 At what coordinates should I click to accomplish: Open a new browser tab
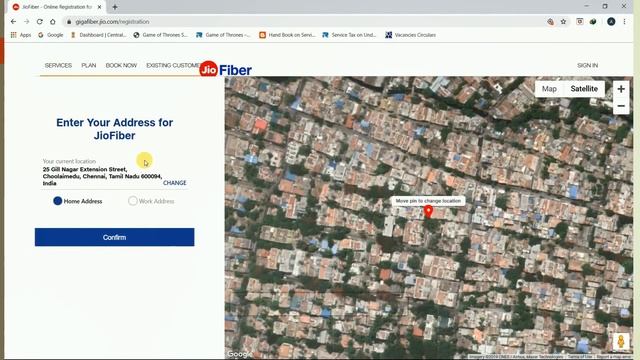pyautogui.click(x=115, y=7)
